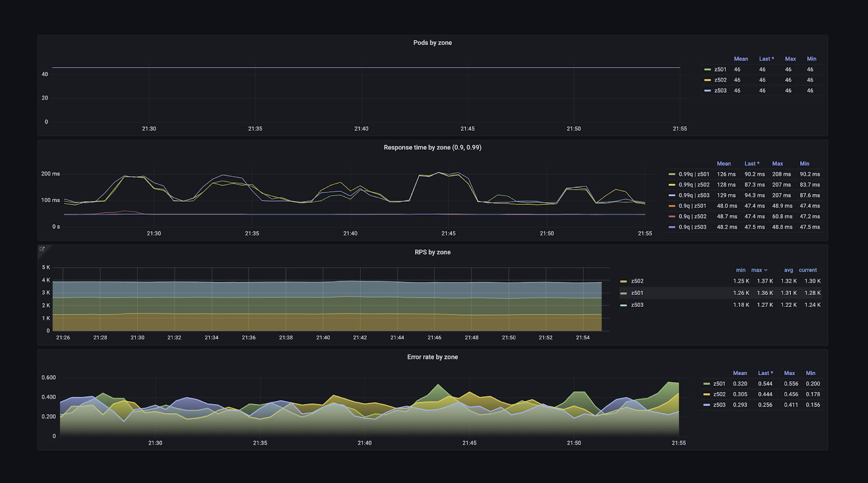Toggle z503 series in RPS by zone legend
868x483 pixels.
click(637, 305)
